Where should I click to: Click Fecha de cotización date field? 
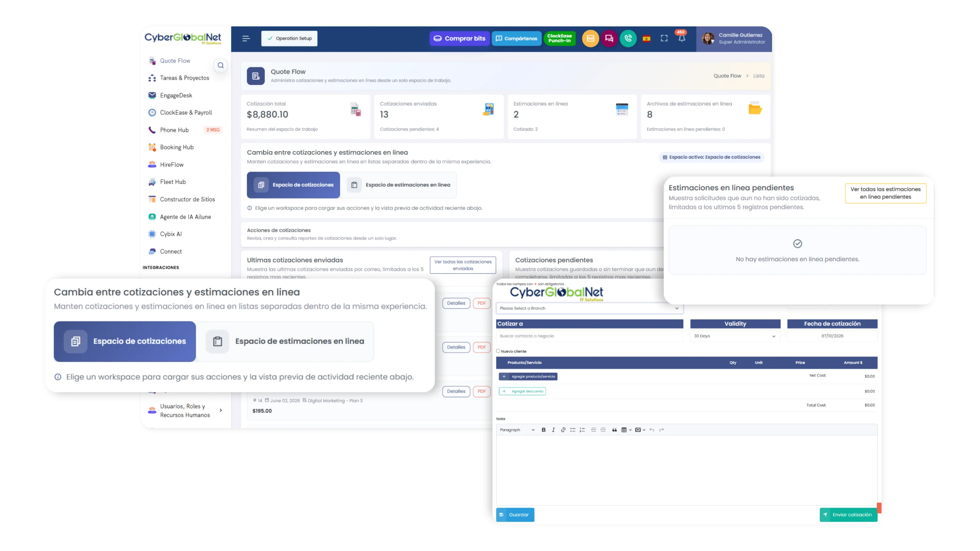(832, 336)
